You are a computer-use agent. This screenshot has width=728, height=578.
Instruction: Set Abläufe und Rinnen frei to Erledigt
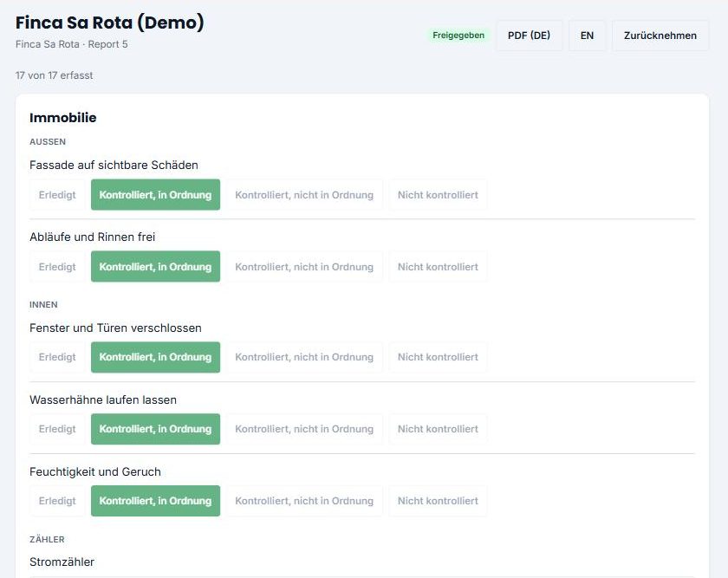click(57, 267)
